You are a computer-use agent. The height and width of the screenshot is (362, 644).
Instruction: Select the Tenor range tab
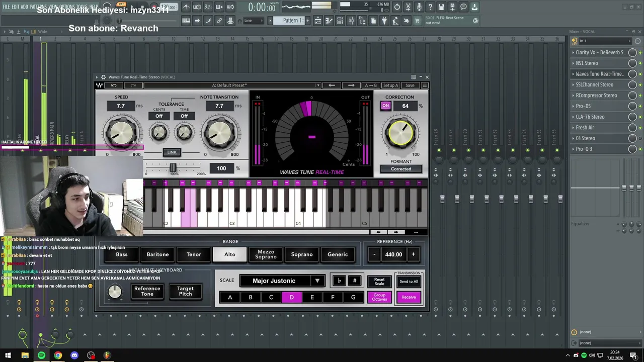pyautogui.click(x=194, y=254)
